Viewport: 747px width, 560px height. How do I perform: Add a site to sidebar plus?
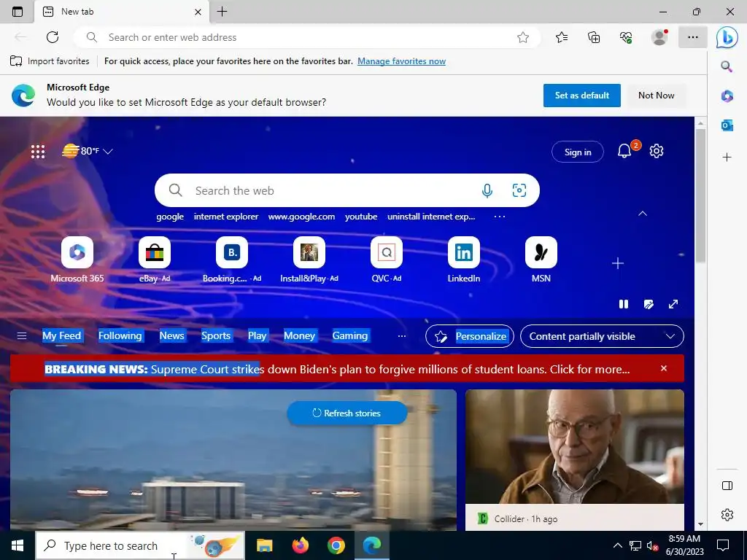click(x=727, y=157)
